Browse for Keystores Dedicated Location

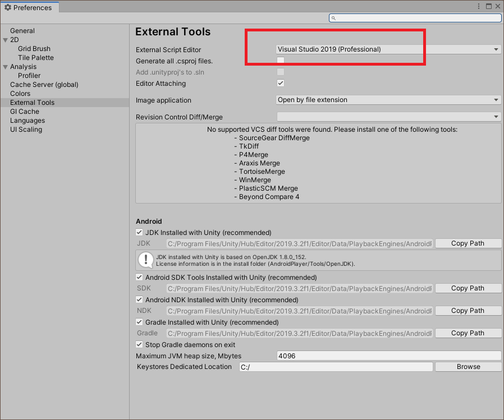tap(468, 367)
